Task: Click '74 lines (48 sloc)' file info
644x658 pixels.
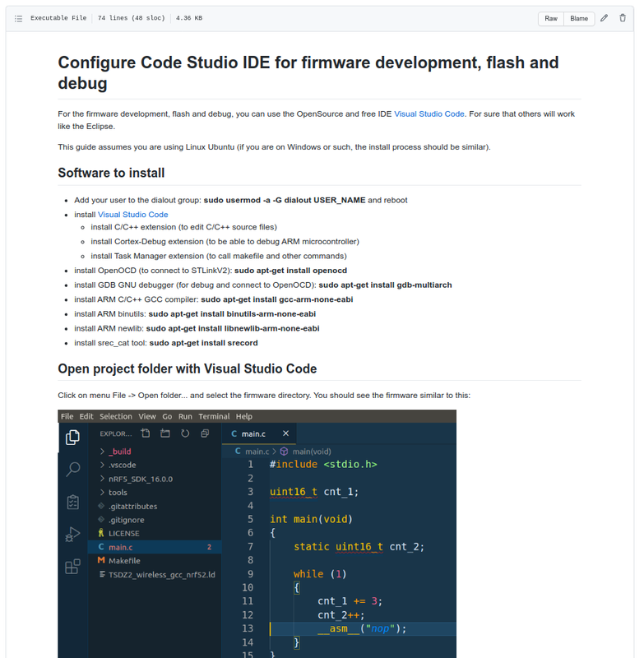Action: (x=132, y=18)
